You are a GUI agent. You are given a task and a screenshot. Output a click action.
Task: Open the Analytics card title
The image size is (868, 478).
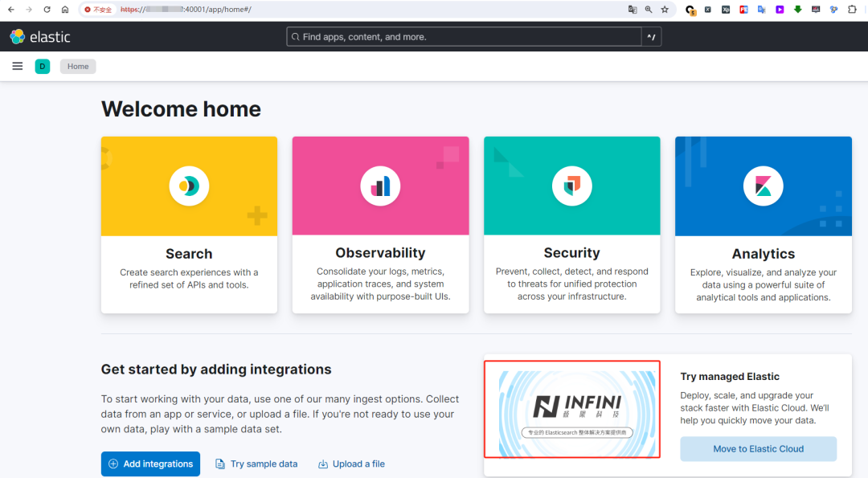click(x=764, y=253)
